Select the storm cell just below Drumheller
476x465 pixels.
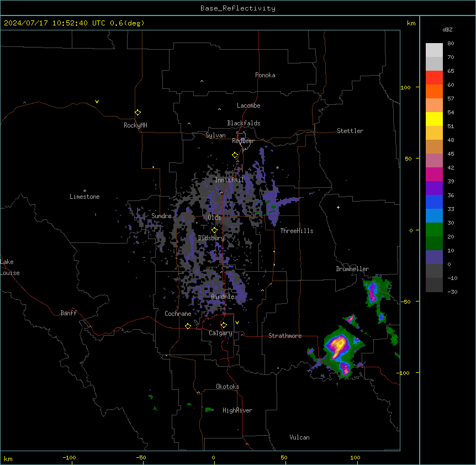click(x=373, y=292)
